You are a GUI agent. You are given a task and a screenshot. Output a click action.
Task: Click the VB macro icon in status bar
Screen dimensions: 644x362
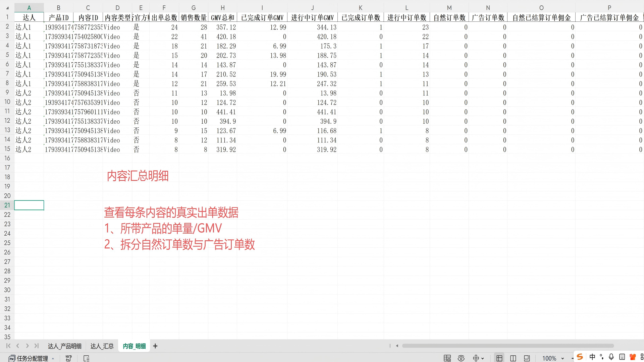(x=69, y=358)
